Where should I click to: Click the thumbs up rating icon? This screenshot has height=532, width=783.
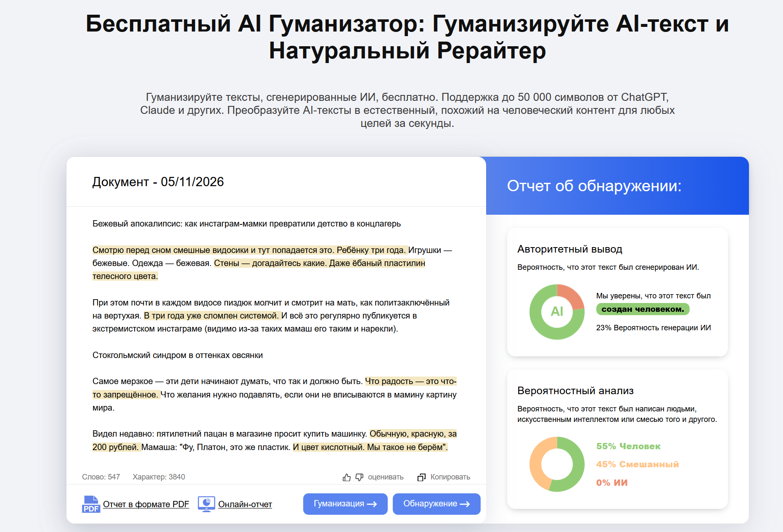point(347,477)
